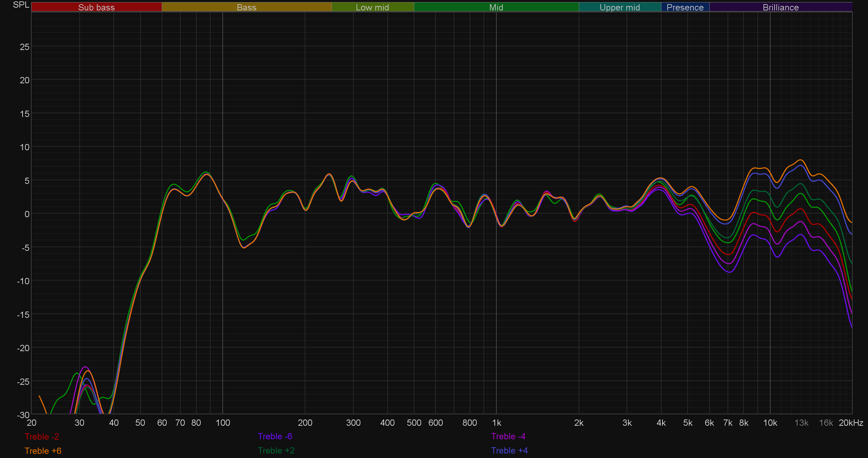868x458 pixels.
Task: Click the Treble -4 legend label
Action: coord(508,436)
